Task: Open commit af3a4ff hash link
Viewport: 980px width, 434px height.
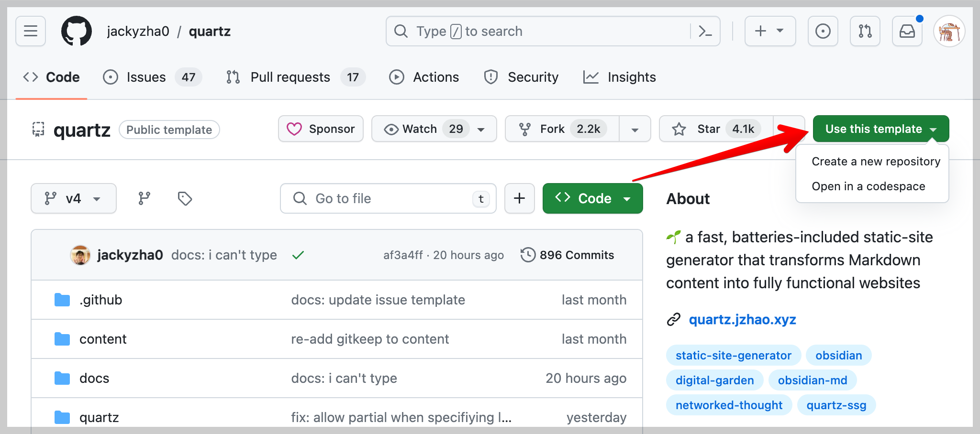Action: [403, 255]
